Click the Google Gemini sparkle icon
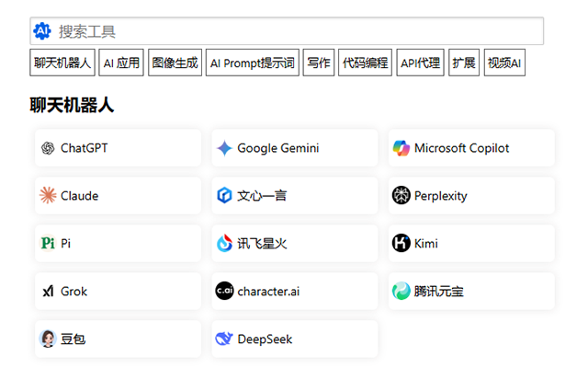 224,148
